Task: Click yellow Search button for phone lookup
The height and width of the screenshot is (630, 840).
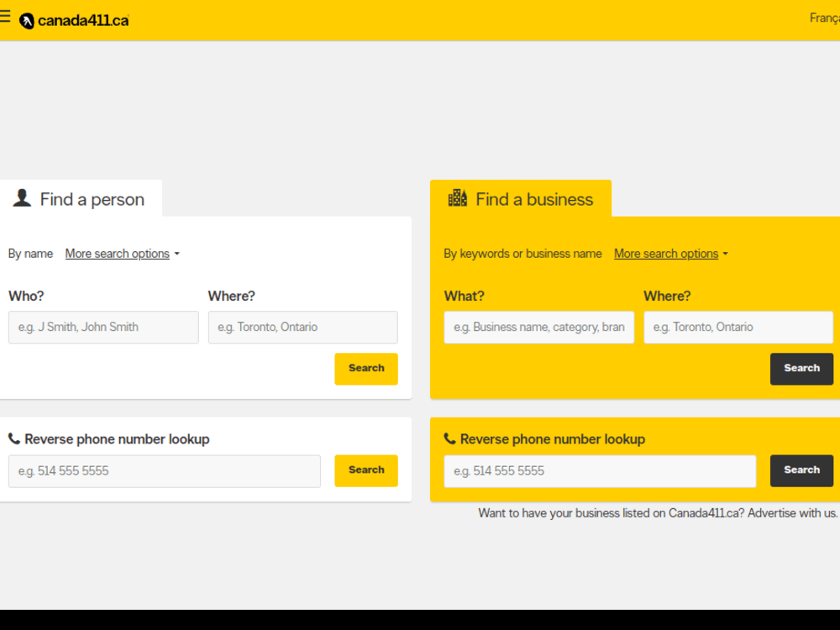Action: [x=366, y=470]
